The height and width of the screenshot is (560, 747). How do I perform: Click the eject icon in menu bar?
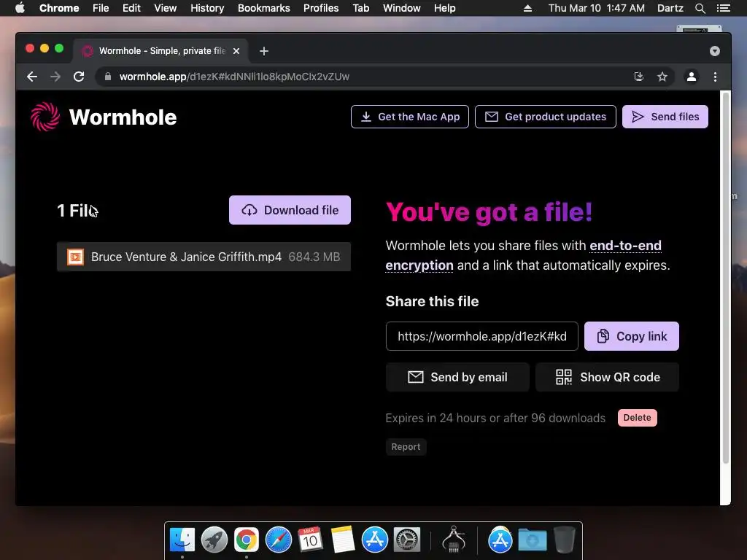[527, 8]
